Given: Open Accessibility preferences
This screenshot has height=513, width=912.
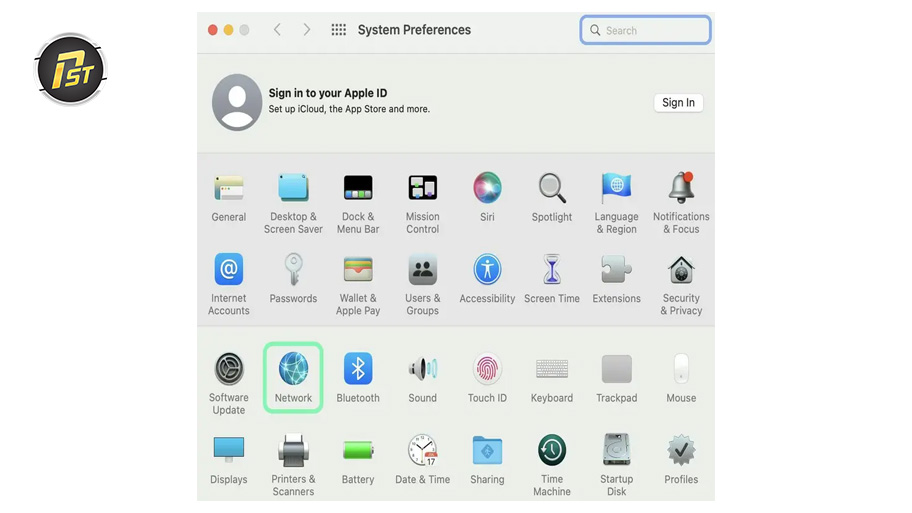Looking at the screenshot, I should pos(487,279).
